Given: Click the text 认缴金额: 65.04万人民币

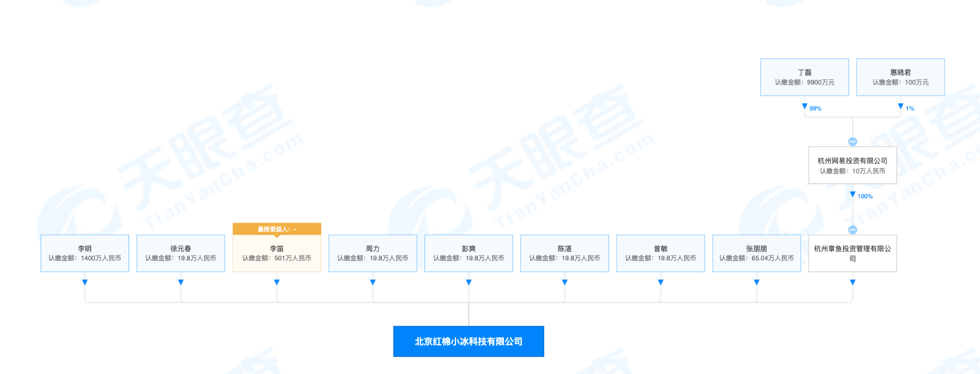Looking at the screenshot, I should tap(756, 258).
